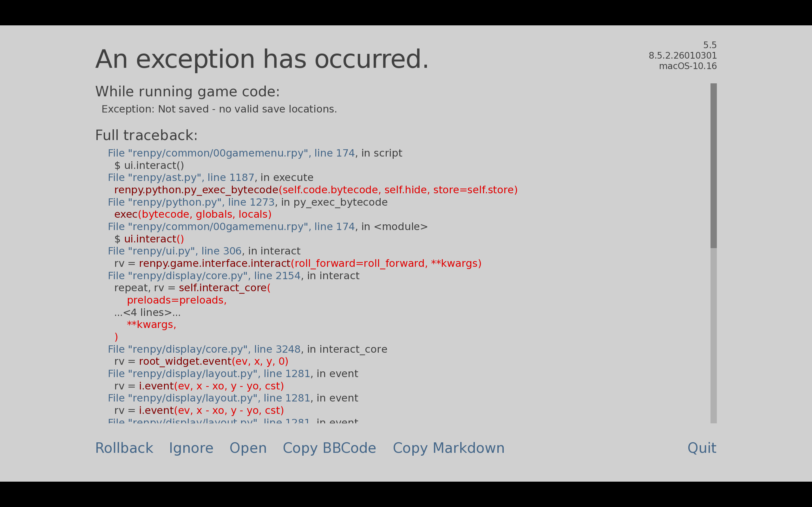The width and height of the screenshot is (812, 507).
Task: Click the empty scrollbar track below the thumb
Action: pyautogui.click(x=713, y=335)
